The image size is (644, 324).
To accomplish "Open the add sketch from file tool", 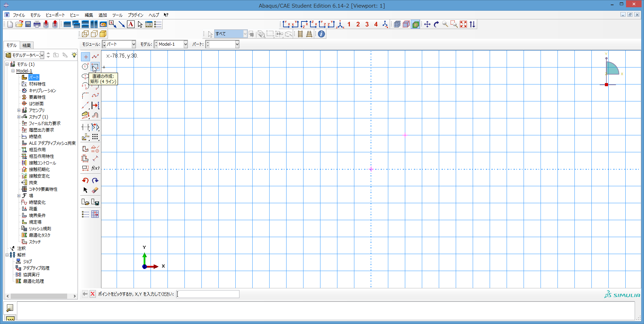I will pos(85,202).
